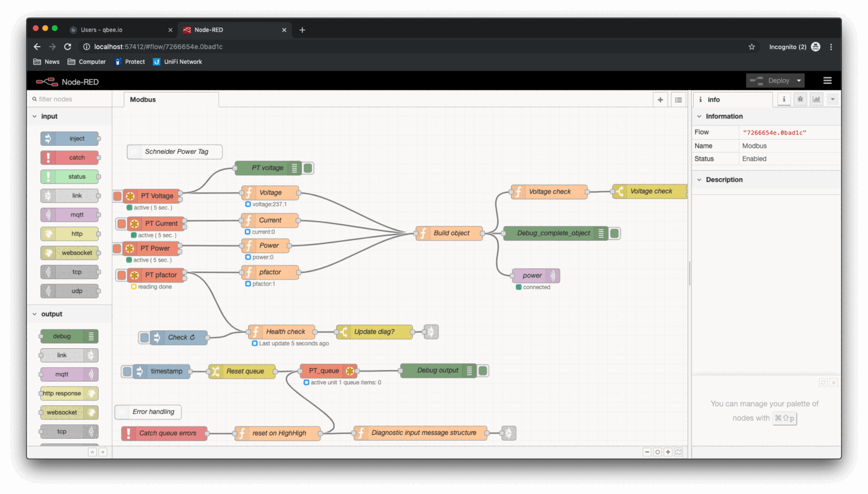The height and width of the screenshot is (494, 868).
Task: Toggle the Debug output node button
Action: coord(483,370)
